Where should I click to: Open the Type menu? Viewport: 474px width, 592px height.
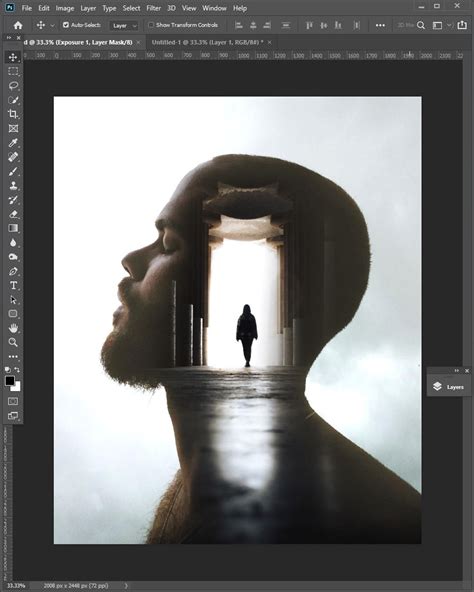pyautogui.click(x=109, y=8)
